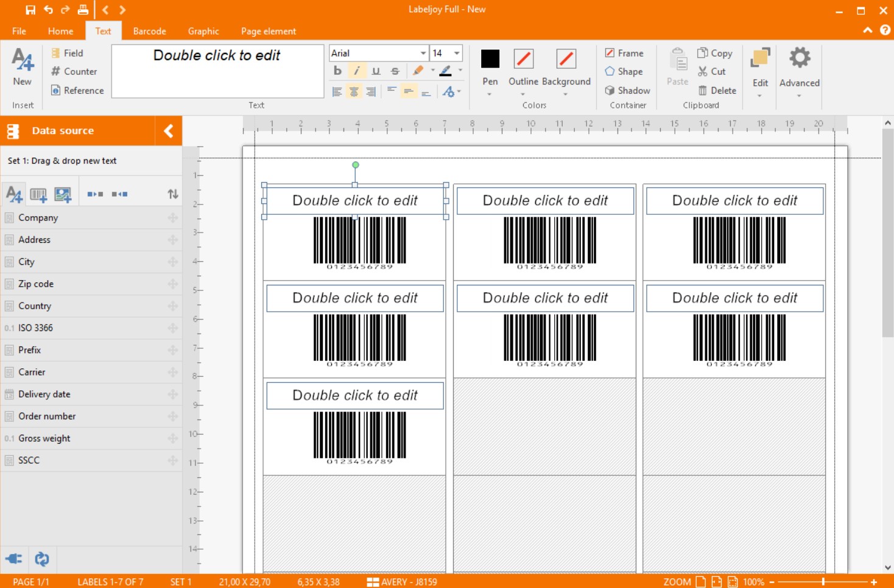Click the add image field icon
This screenshot has height=588, width=894.
63,195
